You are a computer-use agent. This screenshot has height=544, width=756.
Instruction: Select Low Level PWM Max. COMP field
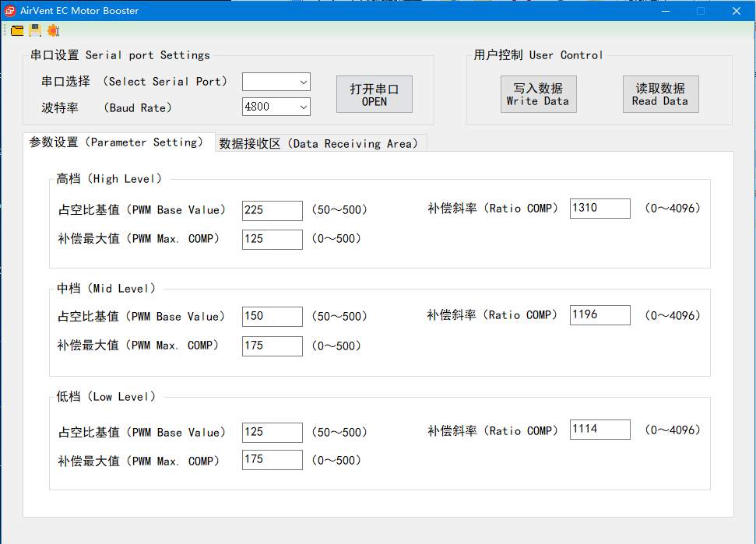click(x=272, y=460)
